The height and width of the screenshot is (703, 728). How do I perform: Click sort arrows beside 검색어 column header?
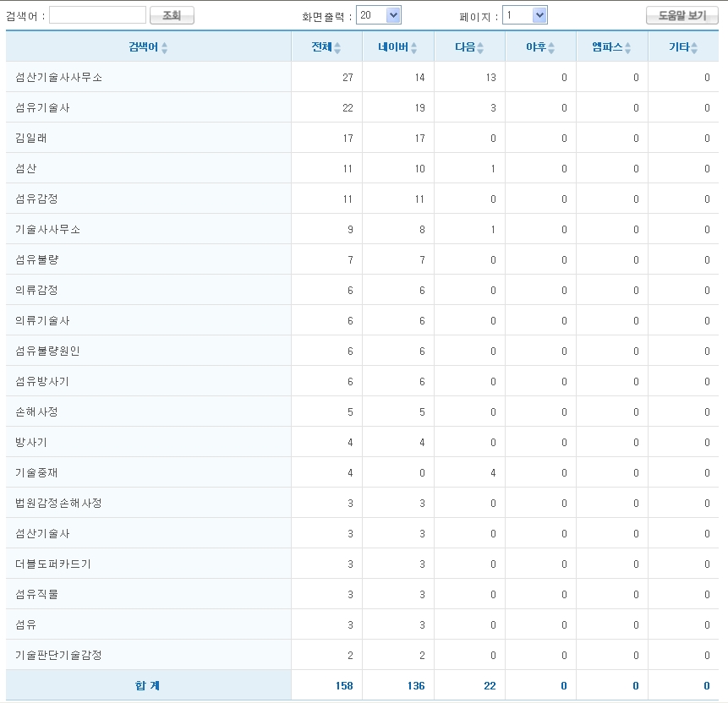pyautogui.click(x=164, y=48)
